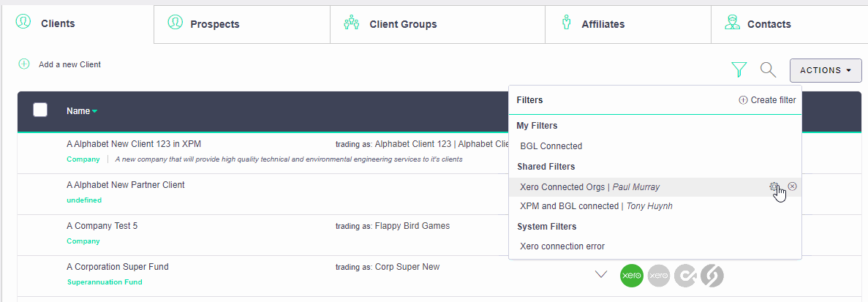Switch to the Clients tab
Image resolution: width=868 pixels, height=302 pixels.
(x=78, y=24)
